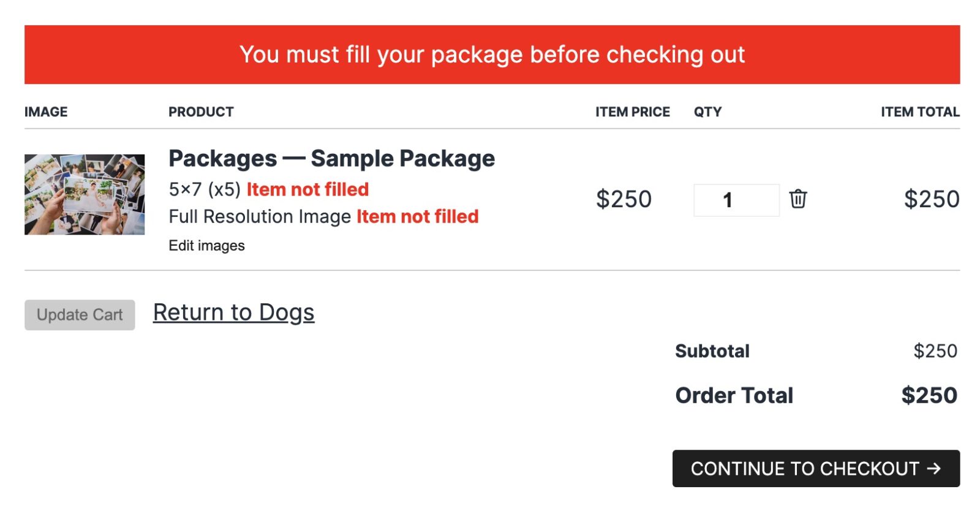Open the Edit images link

pos(206,246)
